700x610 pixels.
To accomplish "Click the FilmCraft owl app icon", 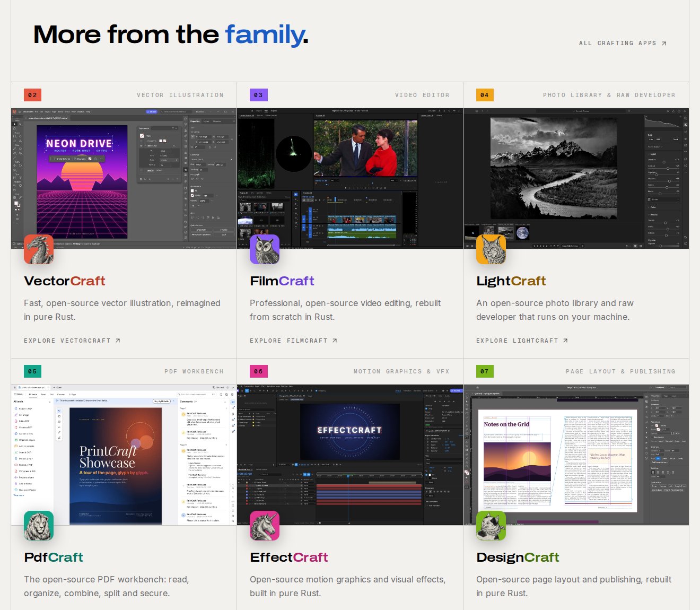I will coord(265,249).
